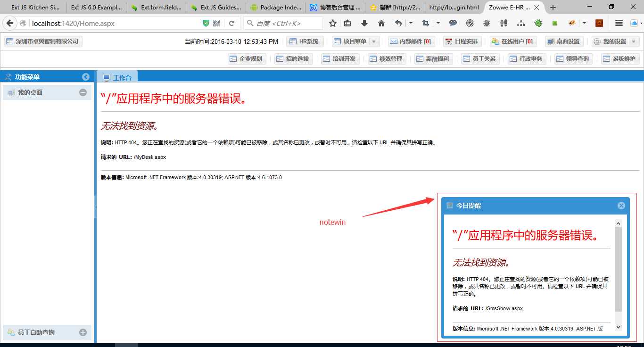Select the 工作台 workspace tab
Viewport: 644px width, 347px height.
coord(117,77)
